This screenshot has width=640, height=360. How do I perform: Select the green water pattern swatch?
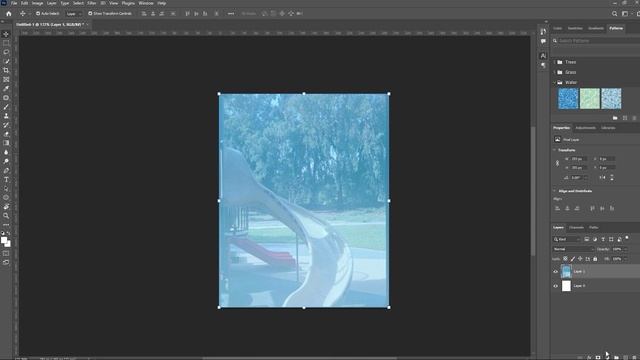point(590,98)
